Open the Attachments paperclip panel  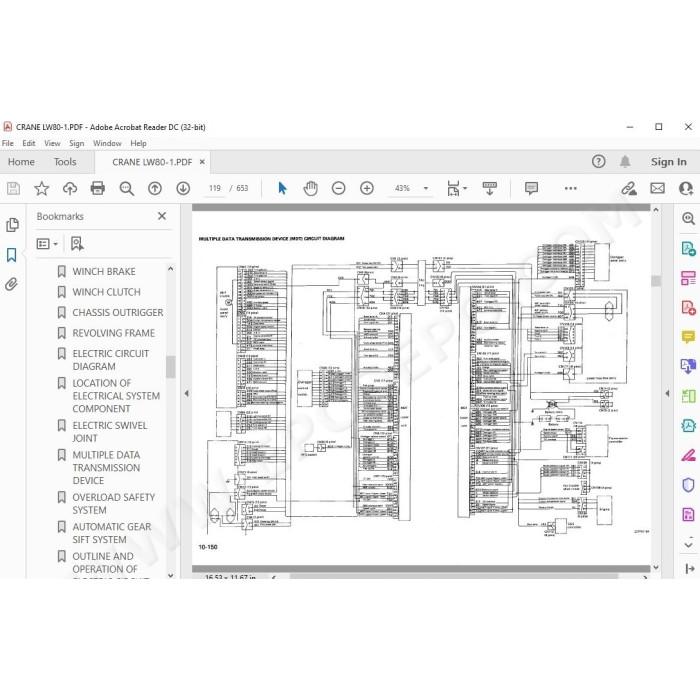click(12, 284)
